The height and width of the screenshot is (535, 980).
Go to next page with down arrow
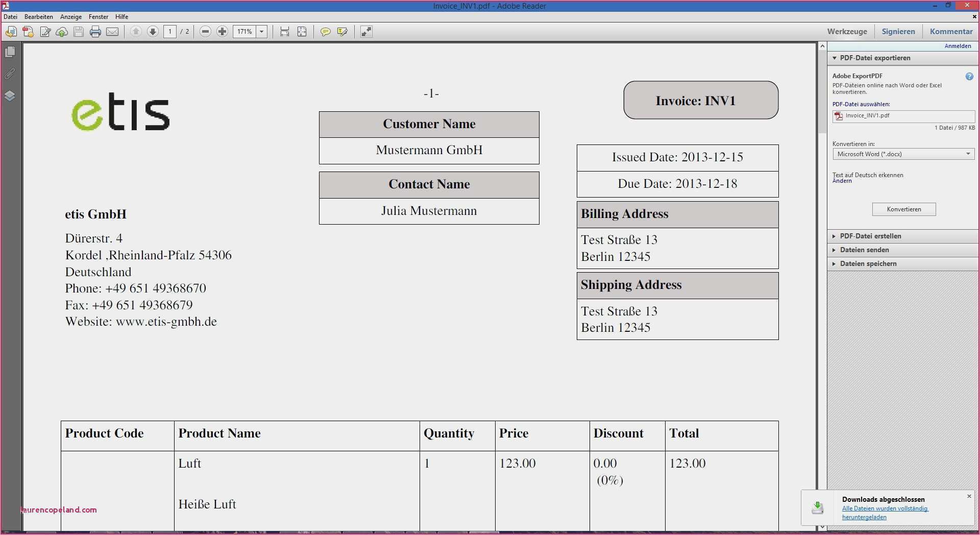click(x=153, y=32)
